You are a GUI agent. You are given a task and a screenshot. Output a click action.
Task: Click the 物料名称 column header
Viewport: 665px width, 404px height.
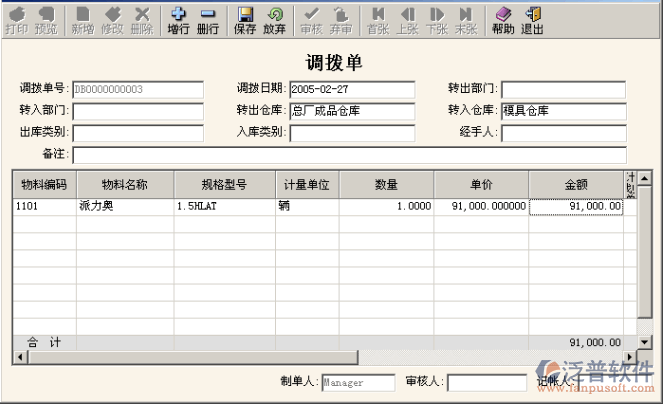(125, 184)
